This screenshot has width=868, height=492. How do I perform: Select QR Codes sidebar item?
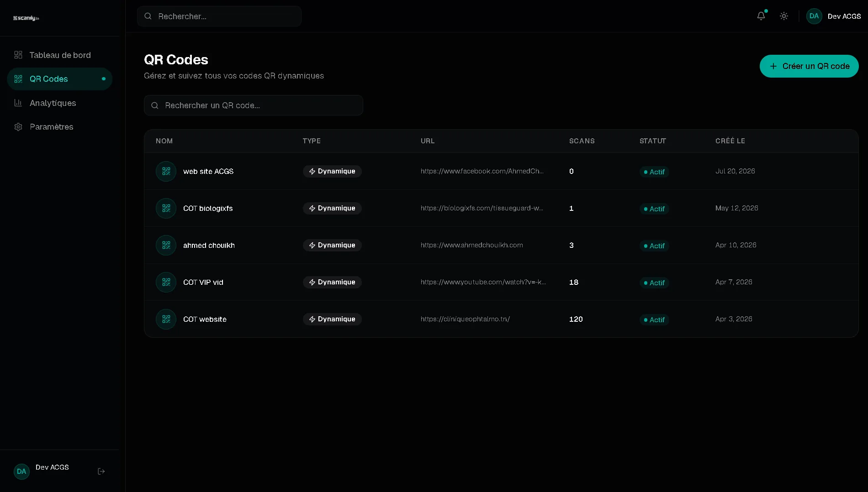[59, 79]
